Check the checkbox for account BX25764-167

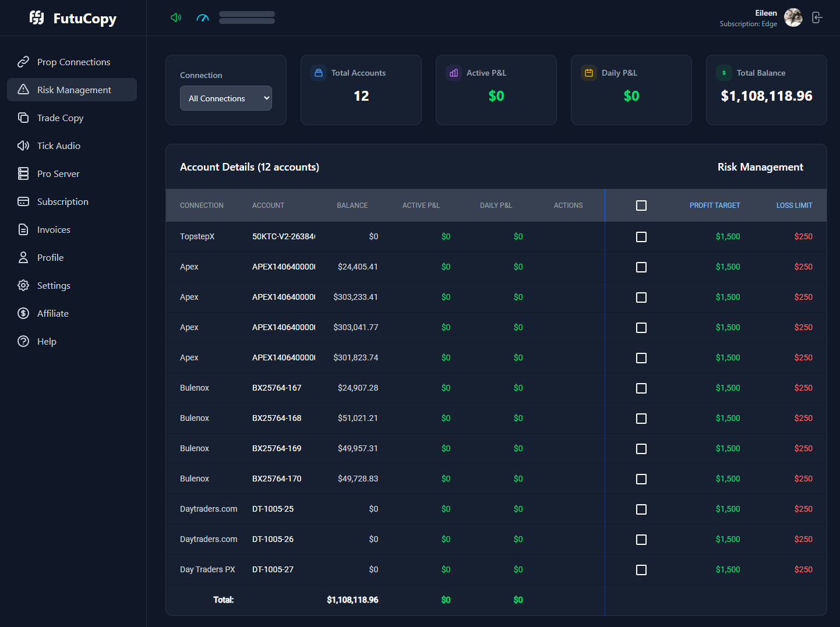coord(641,388)
